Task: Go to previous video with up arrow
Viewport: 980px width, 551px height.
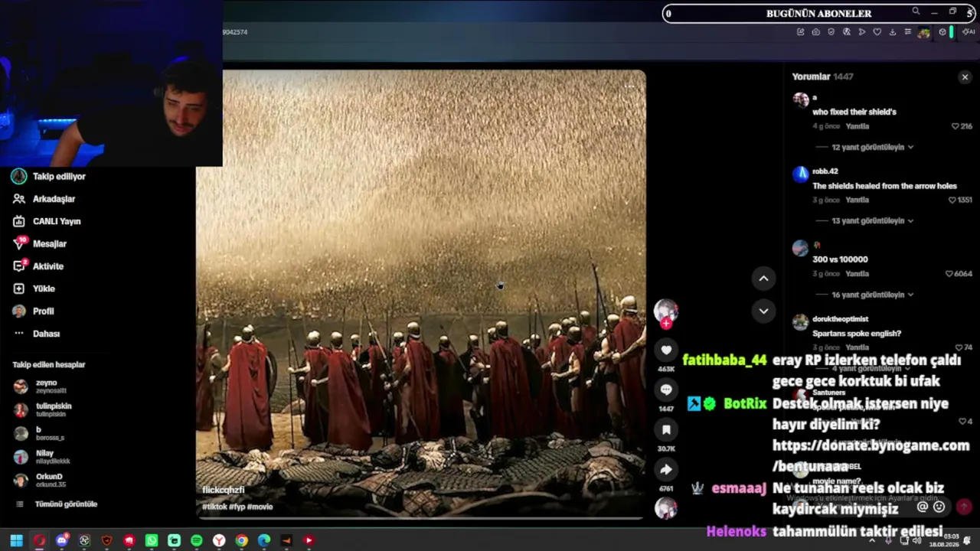Action: pyautogui.click(x=763, y=279)
